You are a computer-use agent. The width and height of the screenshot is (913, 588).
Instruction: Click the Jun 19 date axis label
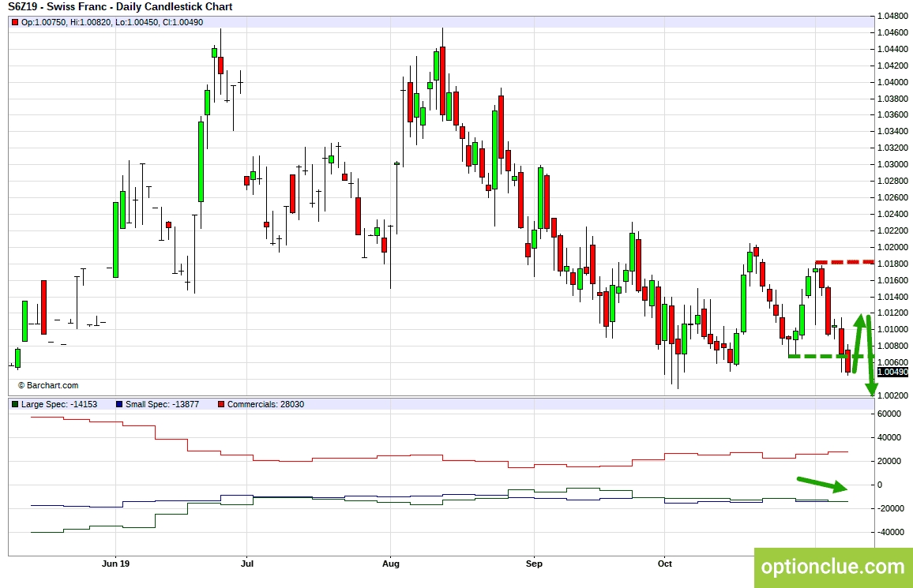click(115, 564)
